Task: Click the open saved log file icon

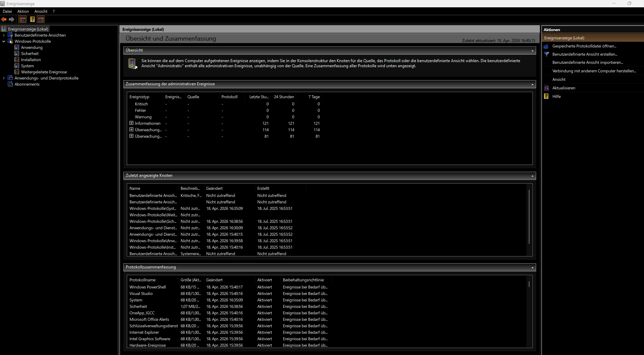Action: click(x=547, y=46)
